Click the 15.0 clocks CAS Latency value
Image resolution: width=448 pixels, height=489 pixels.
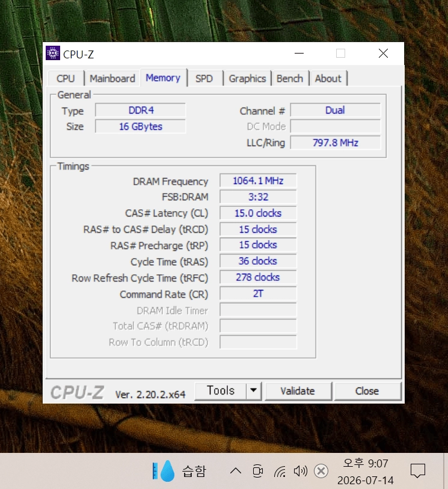pyautogui.click(x=258, y=213)
